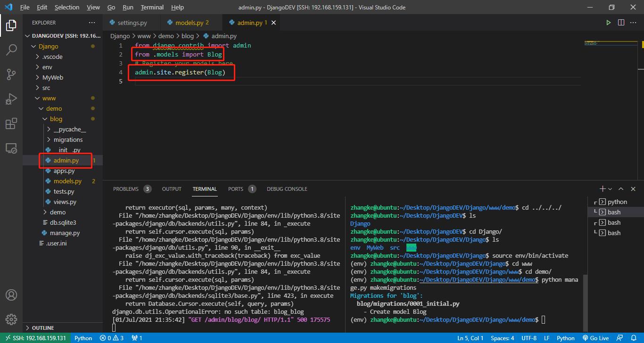Viewport: 644px width, 343px height.
Task: Open the Accounts menu icon
Action: point(11,295)
